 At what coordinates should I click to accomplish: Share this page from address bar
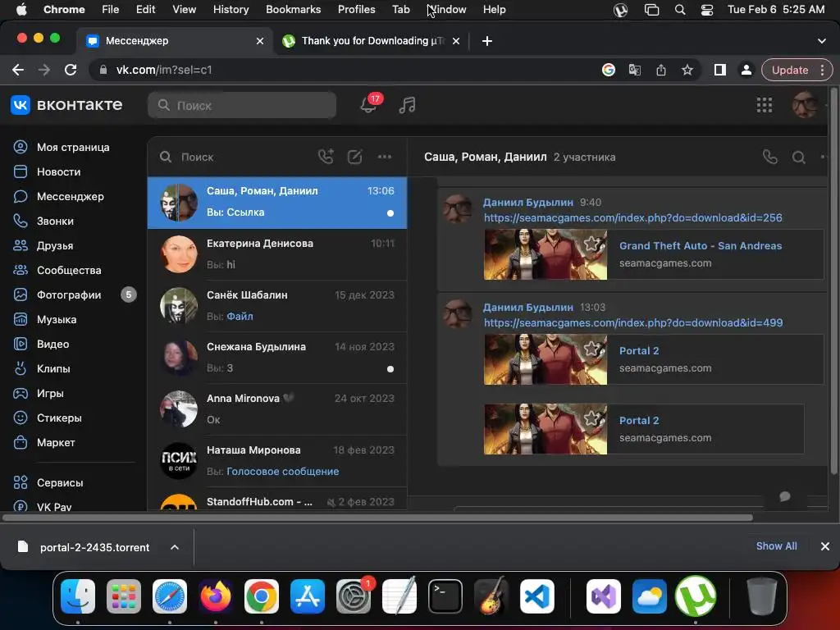click(x=661, y=70)
